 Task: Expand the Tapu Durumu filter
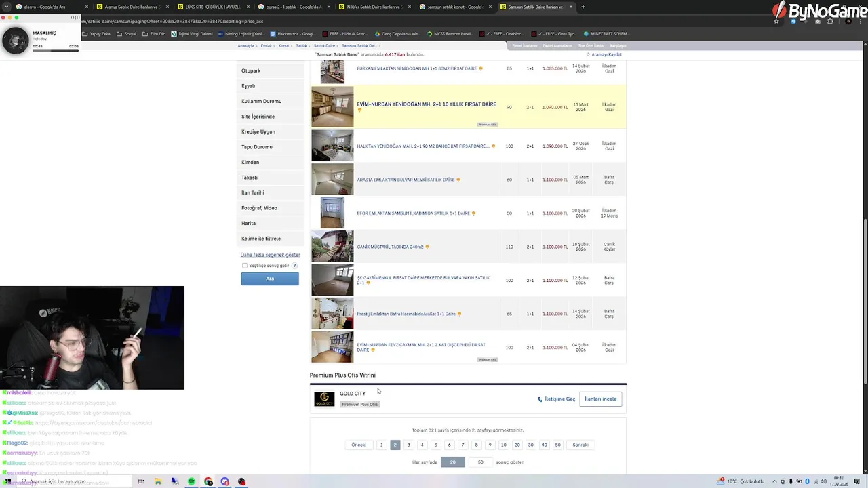click(271, 147)
